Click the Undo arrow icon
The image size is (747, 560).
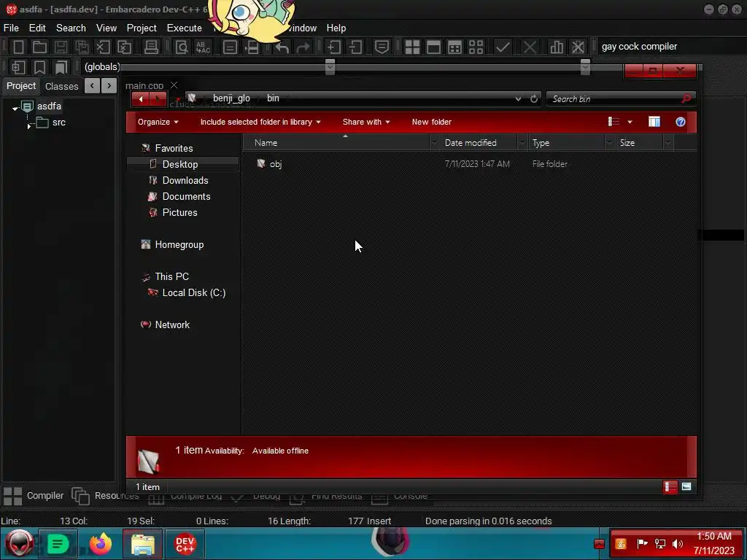coord(282,47)
